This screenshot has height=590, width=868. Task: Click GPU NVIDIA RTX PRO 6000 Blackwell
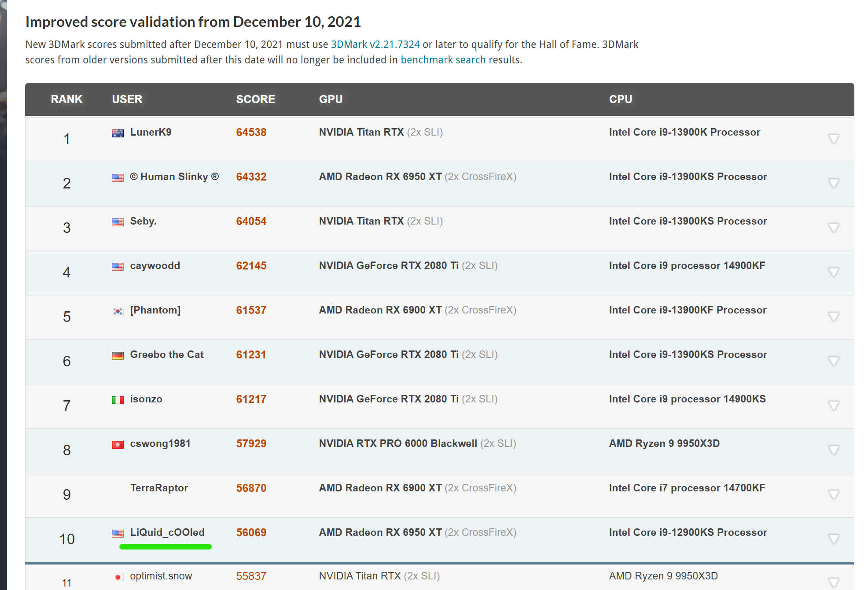[398, 443]
